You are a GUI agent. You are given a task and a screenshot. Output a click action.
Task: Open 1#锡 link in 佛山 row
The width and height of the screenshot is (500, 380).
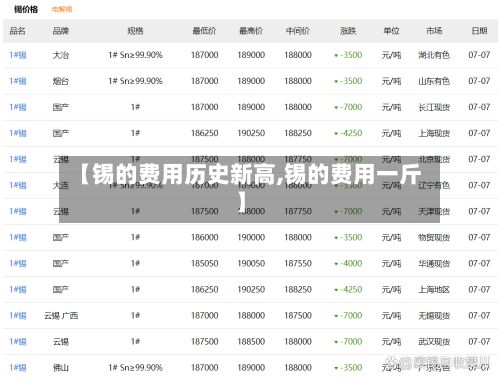18,367
